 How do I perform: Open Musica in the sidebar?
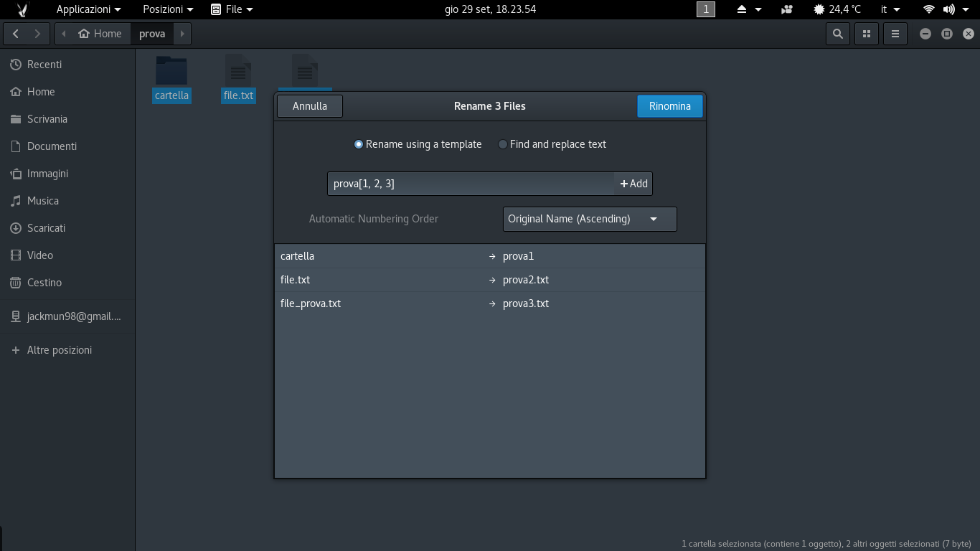pos(67,201)
